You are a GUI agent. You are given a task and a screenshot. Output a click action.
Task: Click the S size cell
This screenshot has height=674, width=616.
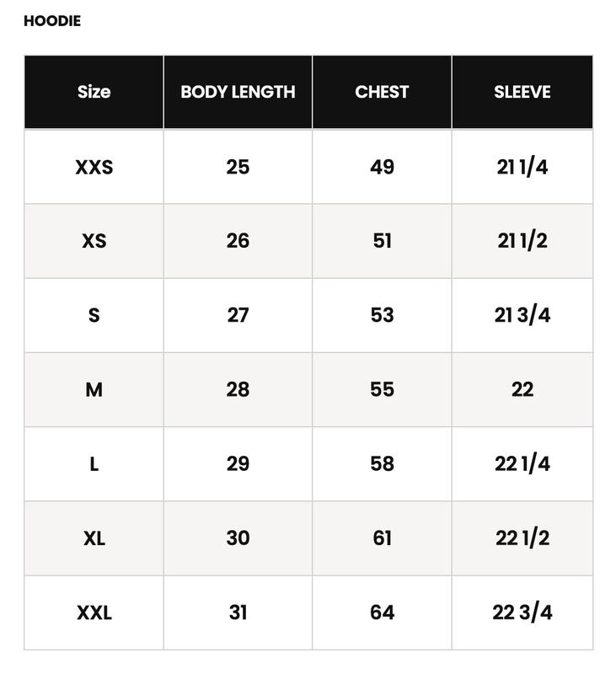point(94,315)
